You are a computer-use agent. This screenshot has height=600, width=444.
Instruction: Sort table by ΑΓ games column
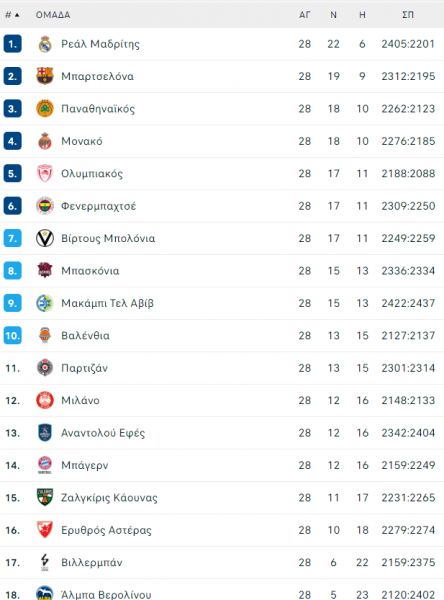[x=305, y=15]
